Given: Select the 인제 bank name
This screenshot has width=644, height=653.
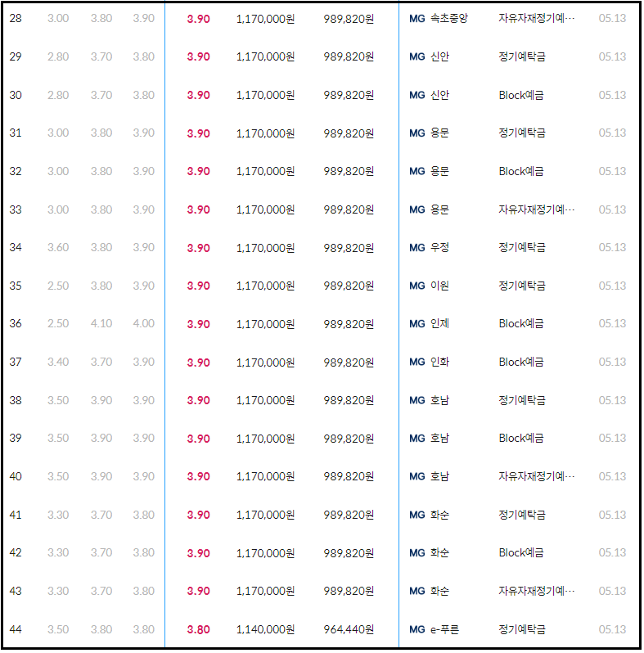Looking at the screenshot, I should tap(440, 323).
